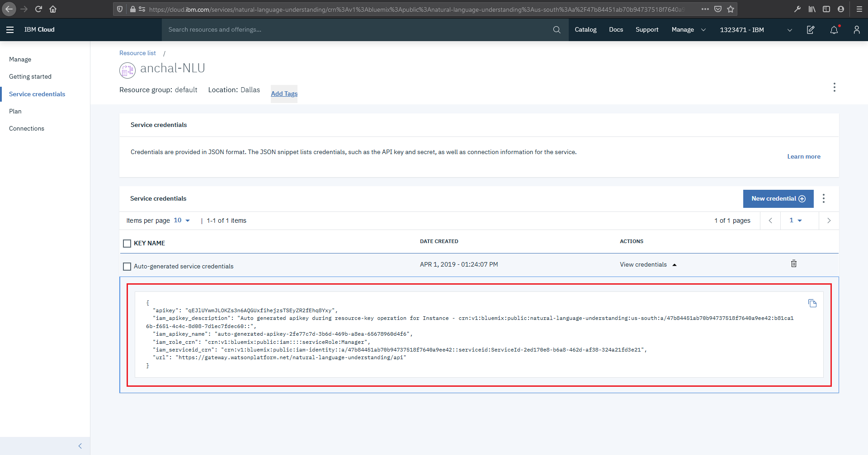
Task: Open the browser hamburger menu
Action: (859, 9)
